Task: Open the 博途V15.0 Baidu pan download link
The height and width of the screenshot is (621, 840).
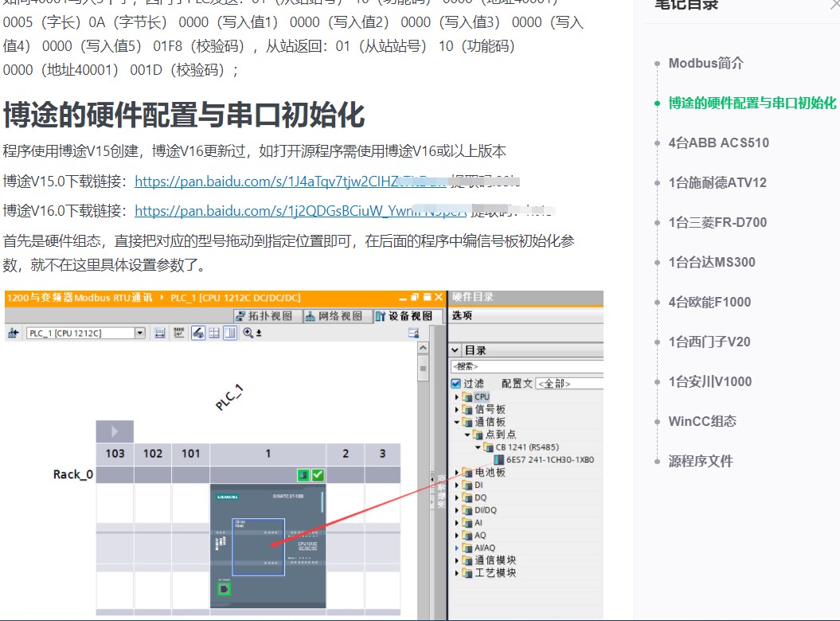Action: pos(290,182)
